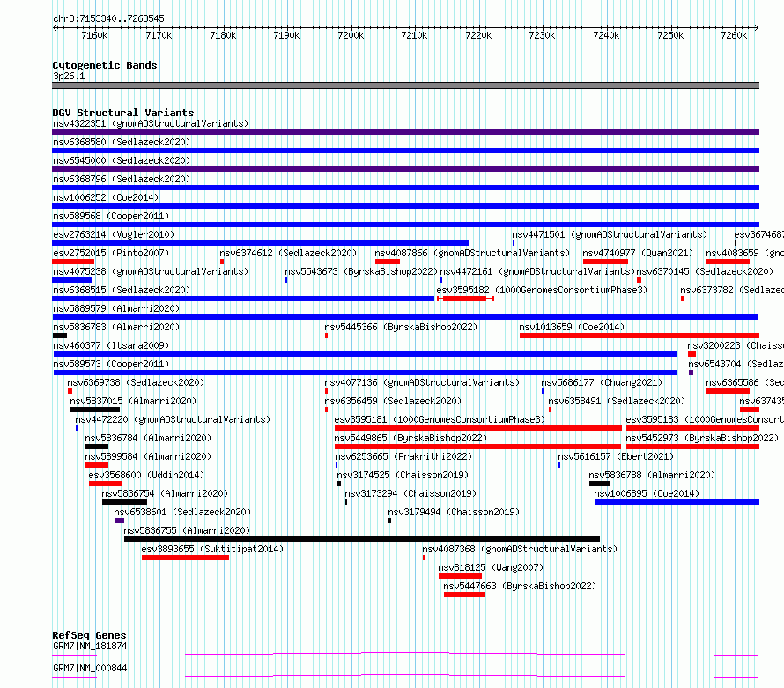
Task: Open the nsv6545000 Sedlazeck2020 variant
Action: [122, 160]
